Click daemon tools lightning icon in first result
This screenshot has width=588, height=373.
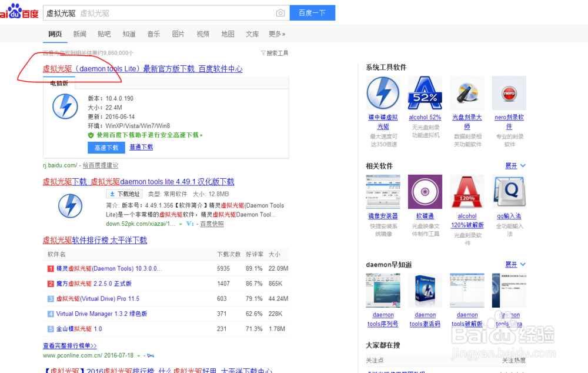point(65,106)
